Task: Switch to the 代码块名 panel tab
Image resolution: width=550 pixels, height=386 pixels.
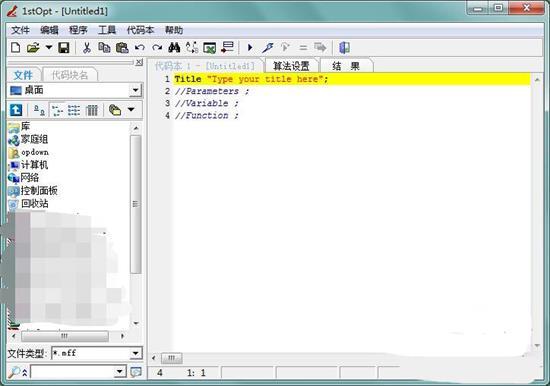Action: point(69,75)
